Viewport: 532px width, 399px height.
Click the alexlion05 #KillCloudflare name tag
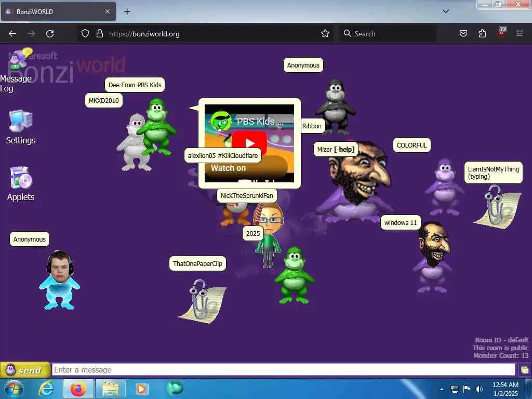point(223,156)
